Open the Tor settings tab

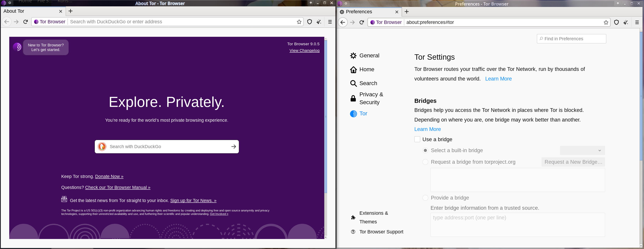(x=363, y=113)
